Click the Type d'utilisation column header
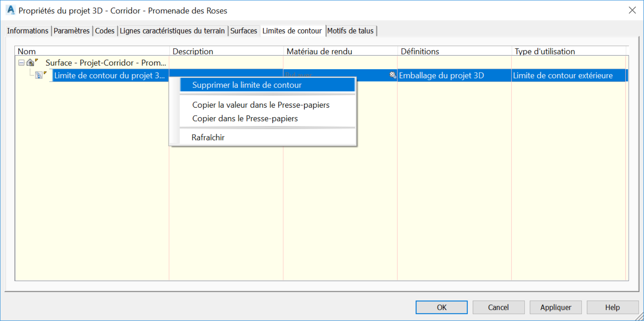 569,51
